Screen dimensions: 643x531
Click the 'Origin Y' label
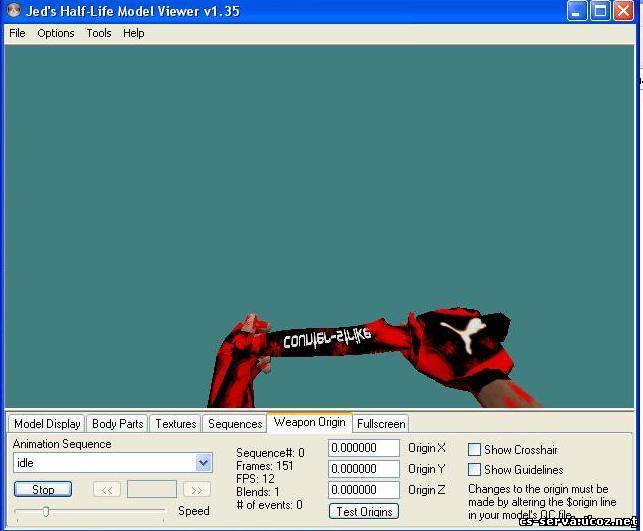[x=426, y=469]
